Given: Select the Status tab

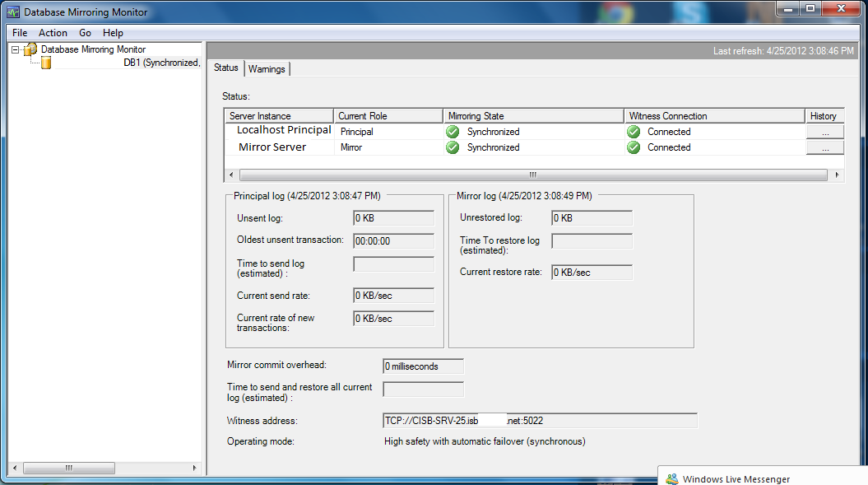Looking at the screenshot, I should [x=225, y=69].
